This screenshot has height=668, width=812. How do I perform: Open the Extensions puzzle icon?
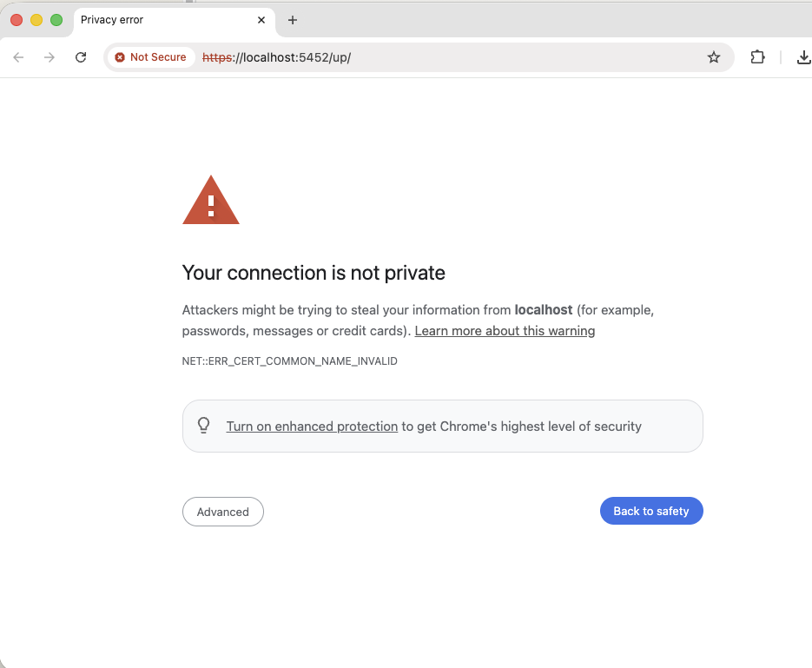pyautogui.click(x=757, y=57)
